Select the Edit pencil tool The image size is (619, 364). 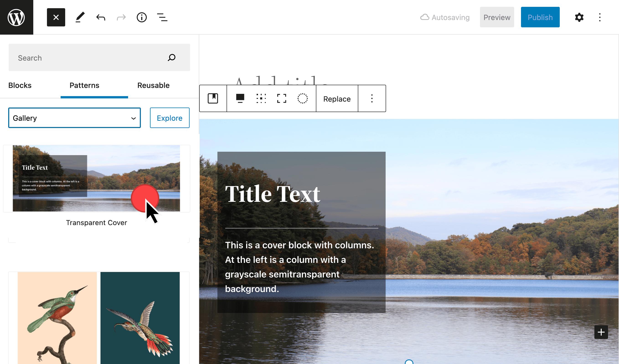point(80,17)
